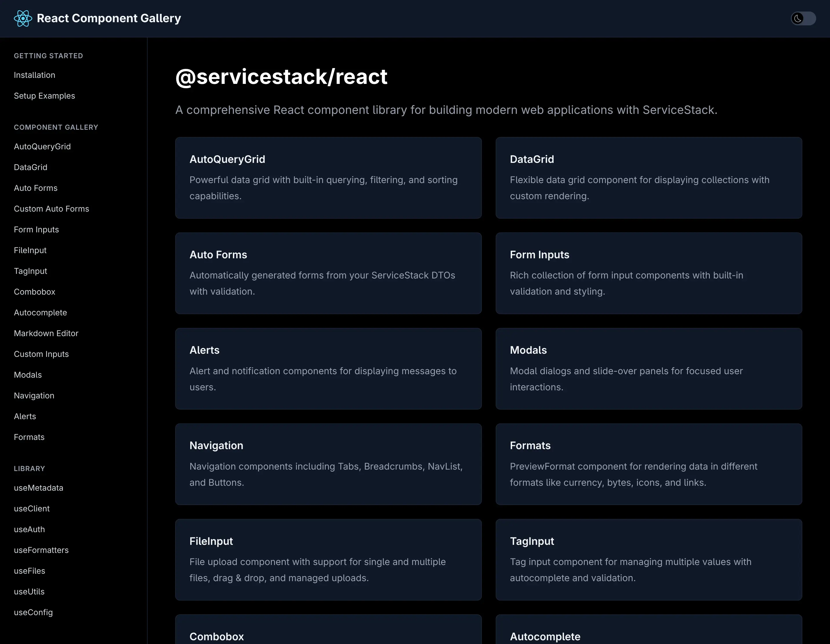Open the DataGrid component card
The height and width of the screenshot is (644, 830).
pyautogui.click(x=649, y=178)
